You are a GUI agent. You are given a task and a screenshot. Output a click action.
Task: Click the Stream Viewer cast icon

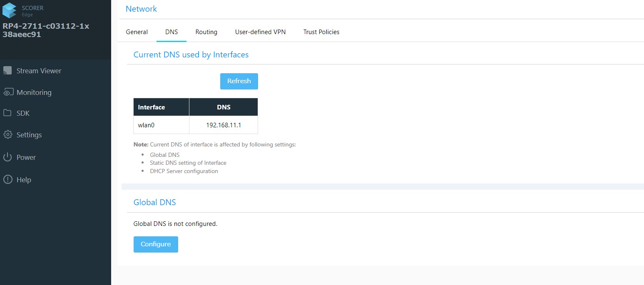click(7, 71)
